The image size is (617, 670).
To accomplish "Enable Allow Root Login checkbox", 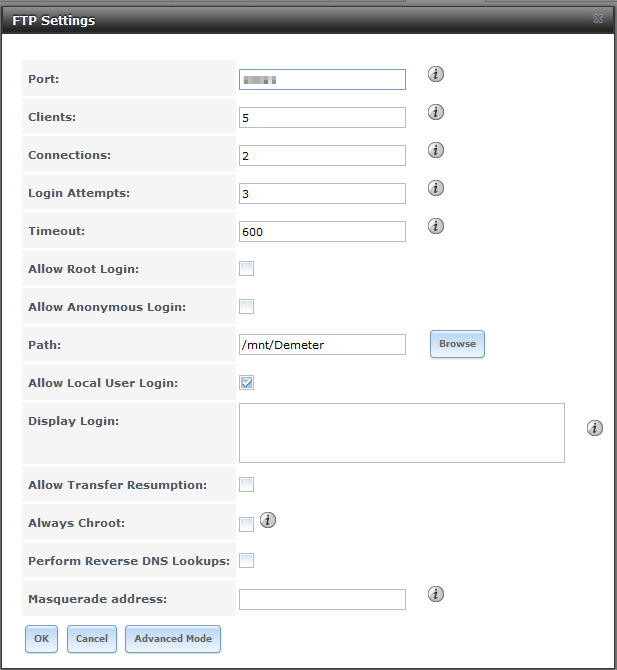I will [x=247, y=268].
